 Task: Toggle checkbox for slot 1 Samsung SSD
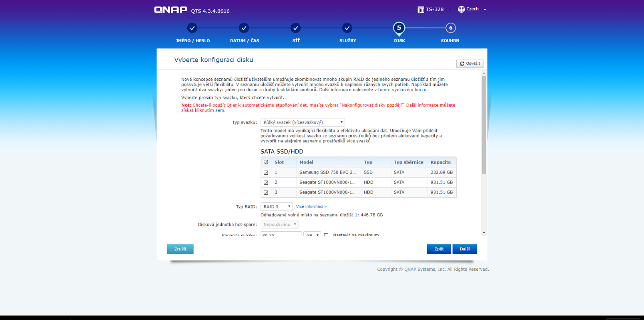[266, 173]
